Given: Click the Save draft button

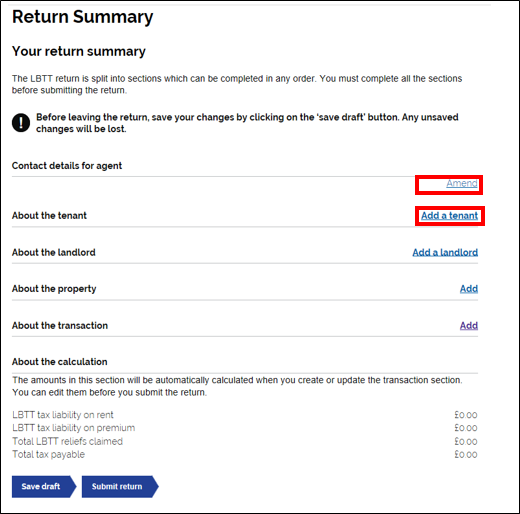Looking at the screenshot, I should point(44,487).
